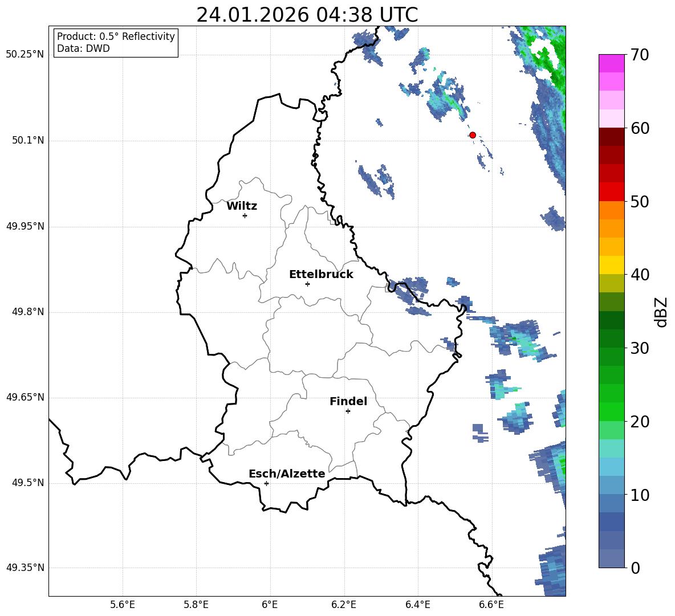The width and height of the screenshot is (675, 616).
Task: Click the longitude label 6°E
Action: pyautogui.click(x=270, y=605)
